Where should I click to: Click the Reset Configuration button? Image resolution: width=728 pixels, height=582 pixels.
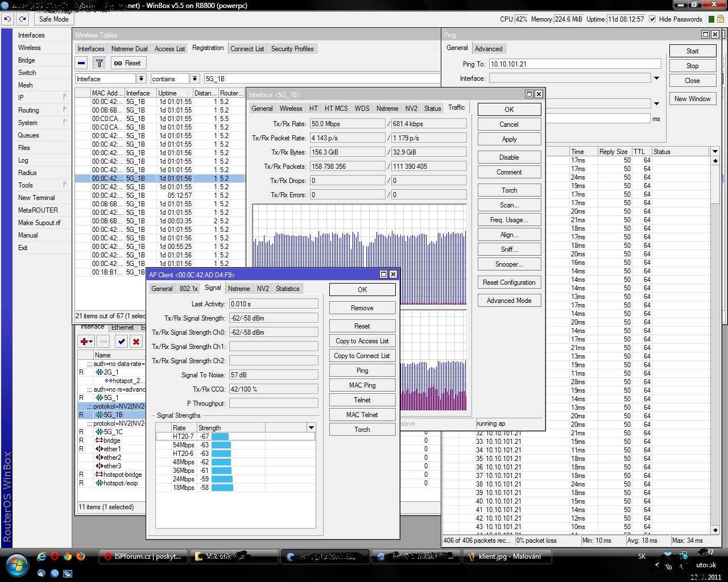click(x=509, y=282)
